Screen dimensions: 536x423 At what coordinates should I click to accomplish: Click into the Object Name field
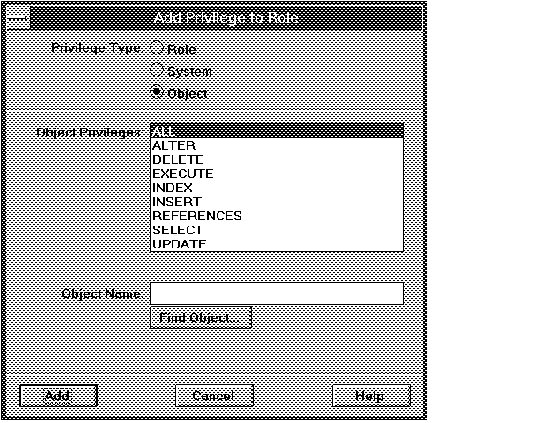point(277,293)
